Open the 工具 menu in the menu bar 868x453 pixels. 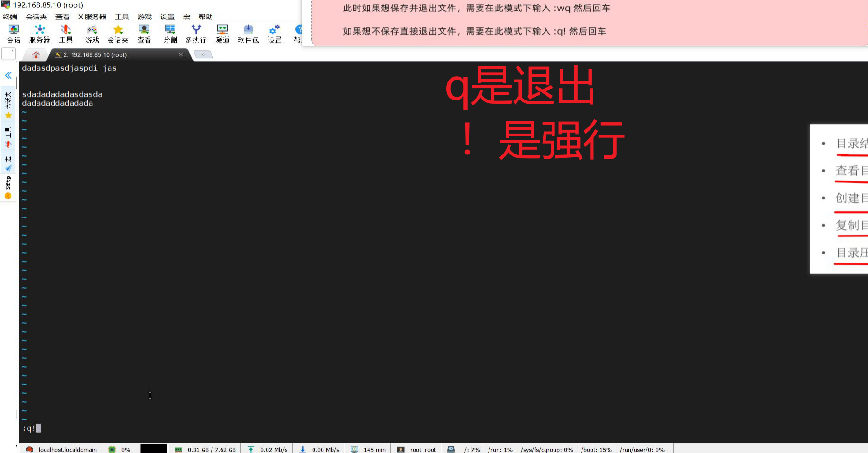[x=122, y=17]
